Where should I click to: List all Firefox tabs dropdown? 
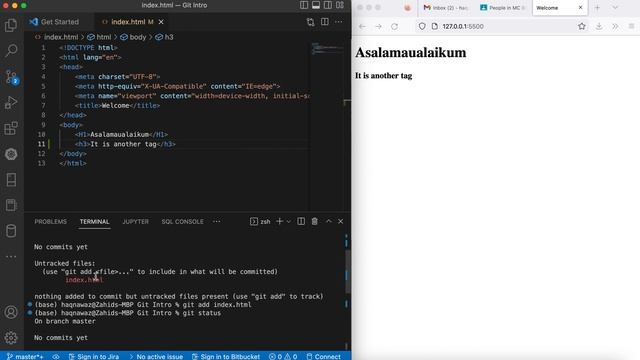(x=615, y=8)
